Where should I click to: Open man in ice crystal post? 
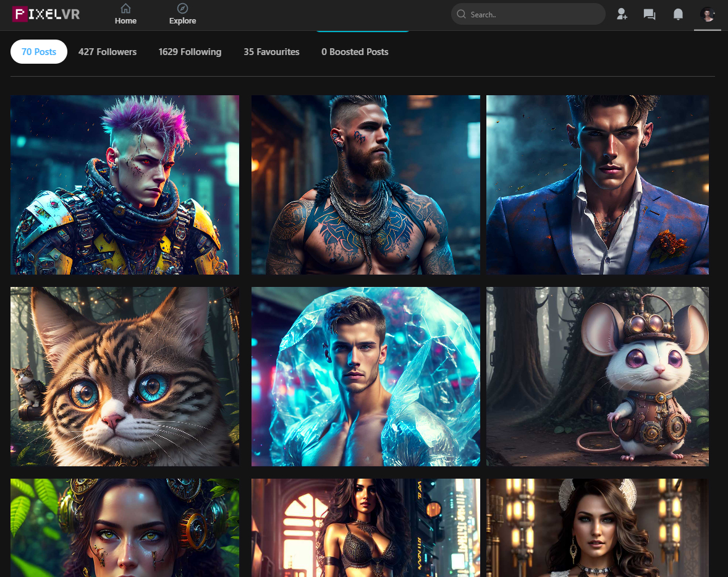[366, 376]
